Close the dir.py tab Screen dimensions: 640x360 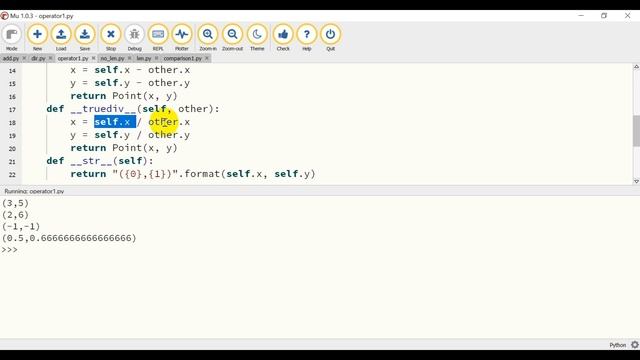click(x=51, y=58)
